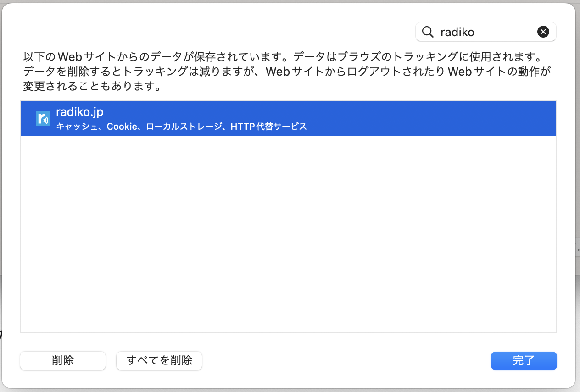The image size is (580, 392).
Task: Click 完了 to close the dialog
Action: (x=524, y=360)
